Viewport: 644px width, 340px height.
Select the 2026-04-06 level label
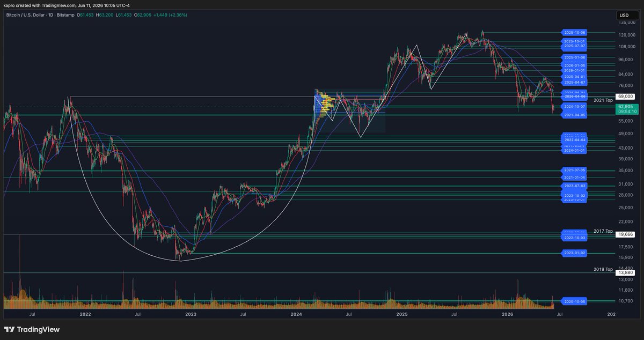[x=575, y=97]
